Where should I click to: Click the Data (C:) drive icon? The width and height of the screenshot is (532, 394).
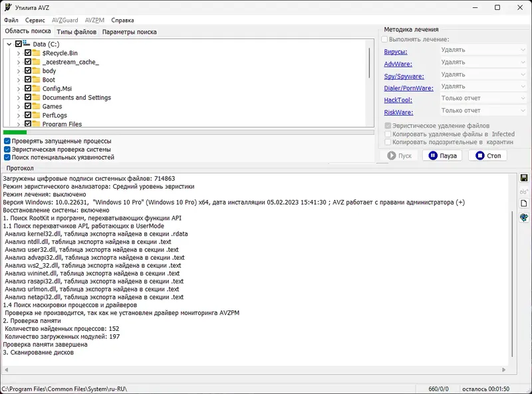[27, 43]
